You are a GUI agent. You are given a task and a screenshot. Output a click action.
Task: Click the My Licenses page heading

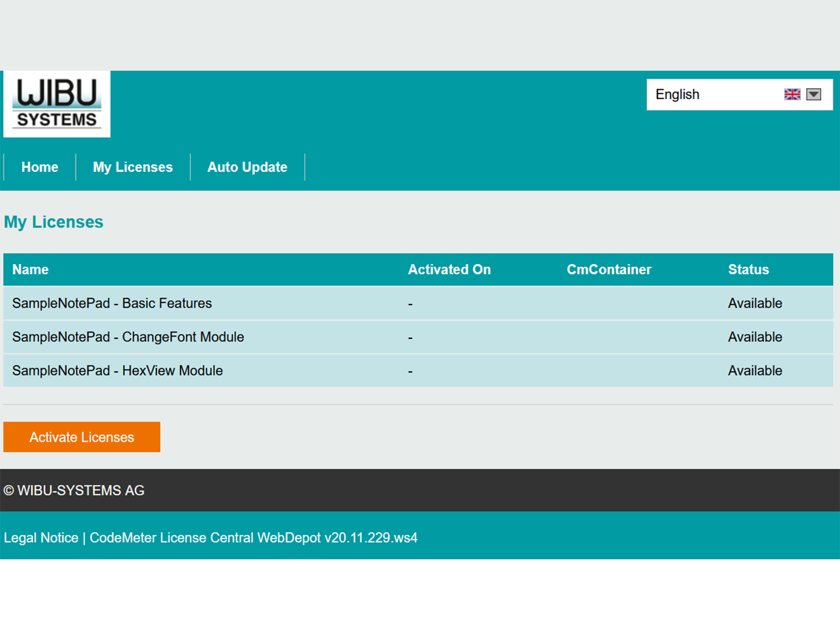tap(53, 222)
